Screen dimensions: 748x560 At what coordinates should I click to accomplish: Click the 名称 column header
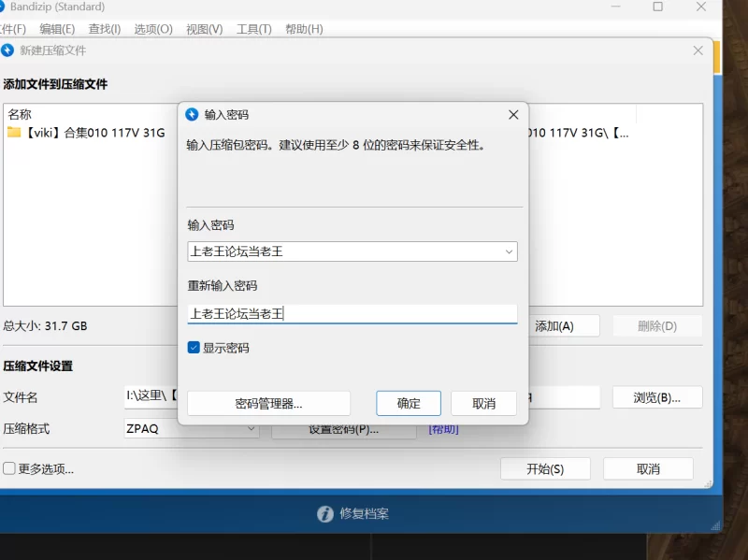(x=20, y=114)
